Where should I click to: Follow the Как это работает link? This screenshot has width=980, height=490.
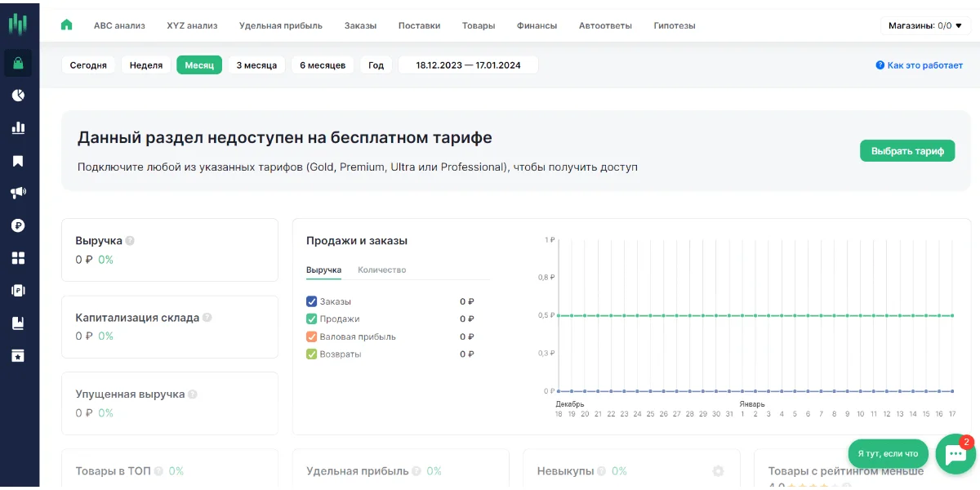pyautogui.click(x=919, y=65)
